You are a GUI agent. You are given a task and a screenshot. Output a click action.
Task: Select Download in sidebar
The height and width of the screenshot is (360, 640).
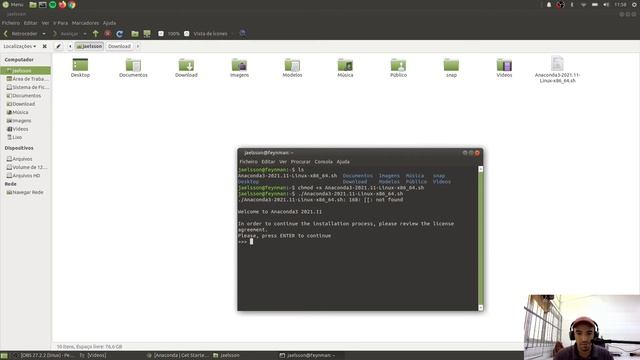tap(25, 104)
